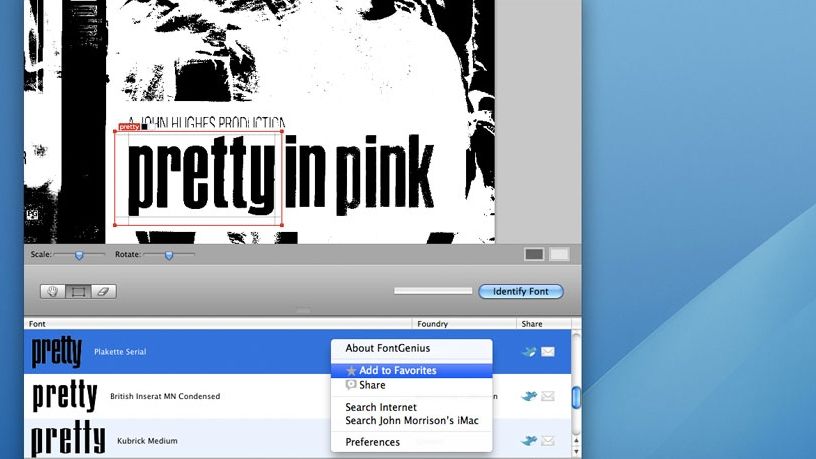Select the eraser tool

coord(102,292)
